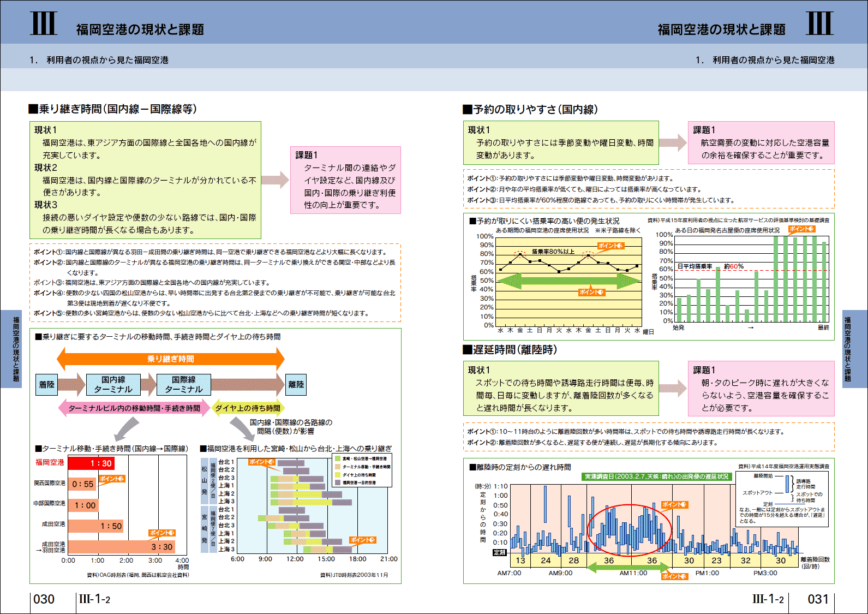
Task: Click the black 定刻 label on the delay chart
Action: [x=500, y=552]
